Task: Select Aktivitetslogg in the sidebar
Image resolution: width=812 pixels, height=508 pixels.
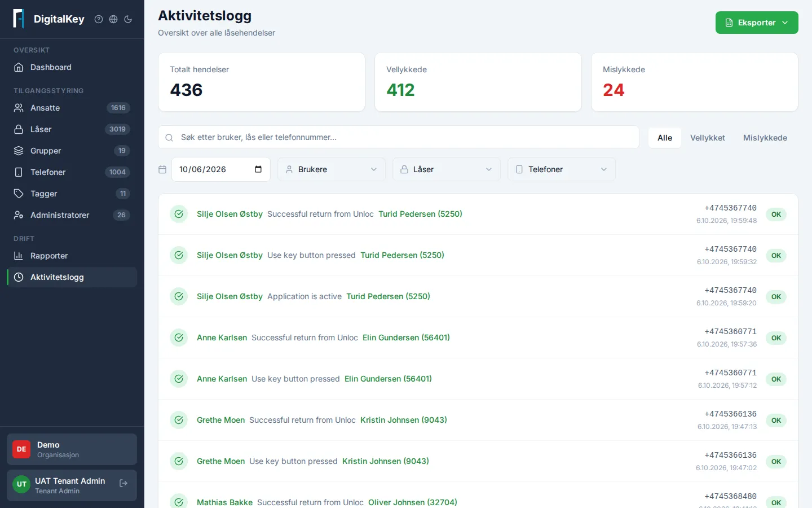Action: coord(72,277)
